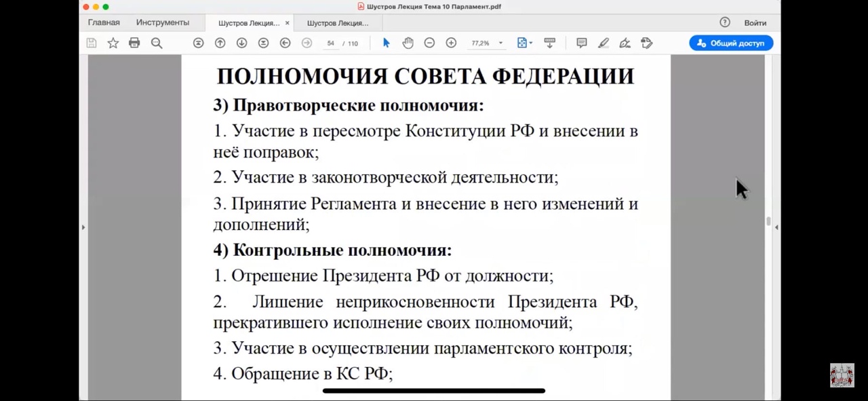Click text 3) Правотворческие полномочия:
The height and width of the screenshot is (401, 868).
point(349,106)
